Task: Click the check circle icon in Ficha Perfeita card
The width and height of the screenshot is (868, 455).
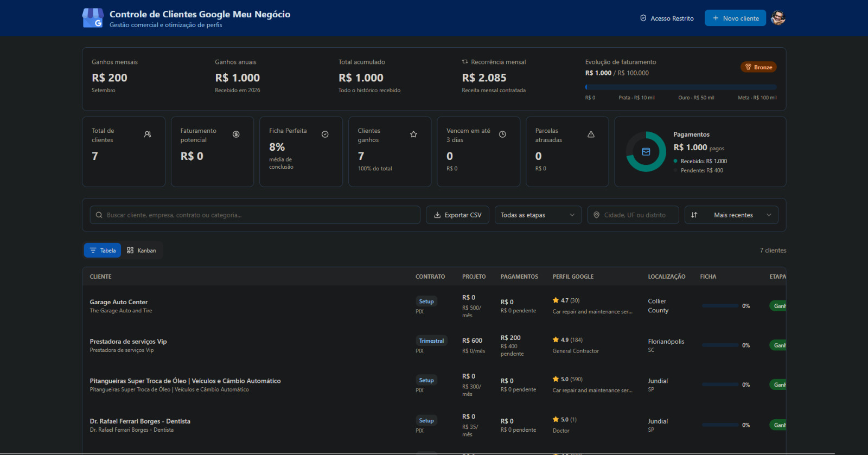Action: pos(325,134)
